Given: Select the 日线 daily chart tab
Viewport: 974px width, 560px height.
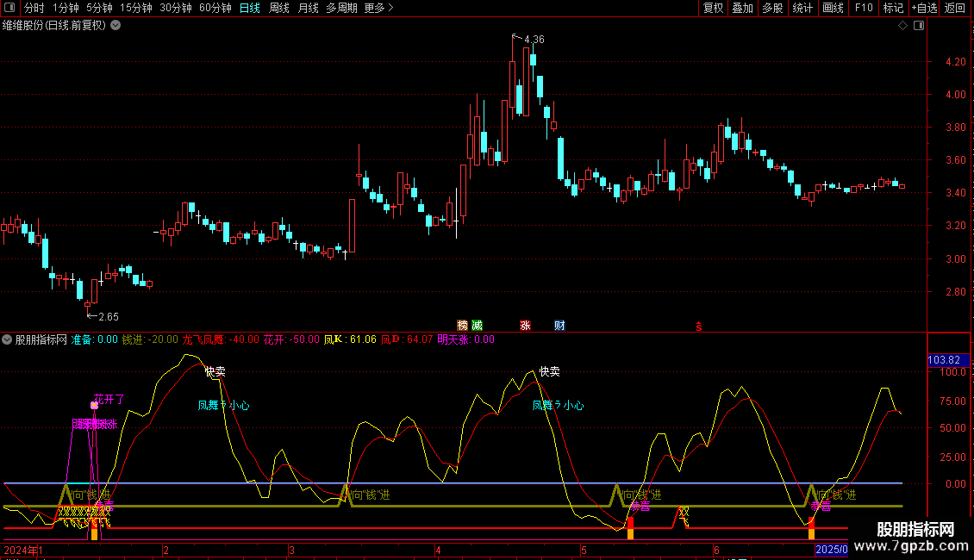Looking at the screenshot, I should (250, 8).
